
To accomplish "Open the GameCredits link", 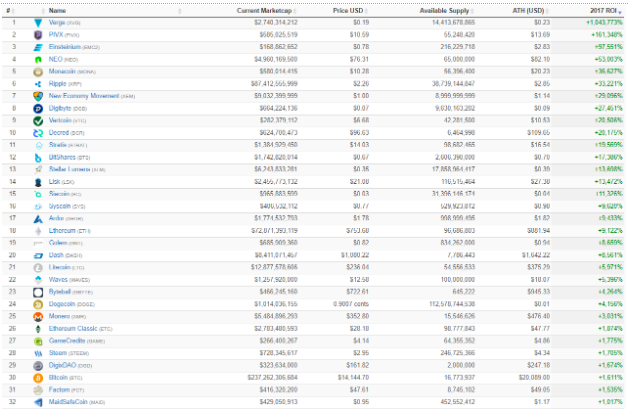I will click(x=67, y=341).
